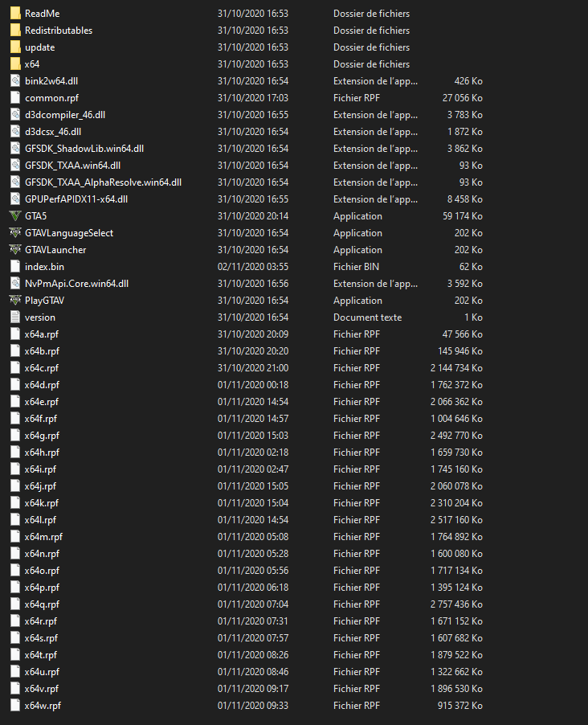The height and width of the screenshot is (725, 588).
Task: Select the version text document icon
Action: coord(15,317)
